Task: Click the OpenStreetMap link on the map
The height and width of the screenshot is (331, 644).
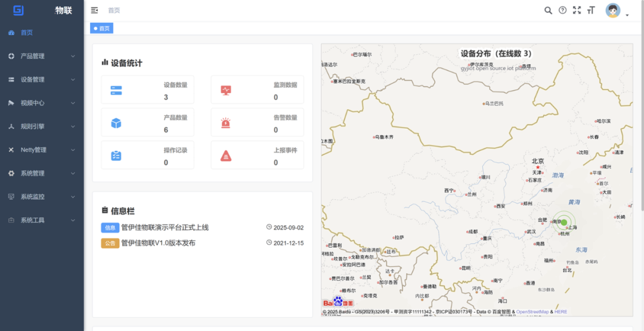Action: pyautogui.click(x=532, y=312)
